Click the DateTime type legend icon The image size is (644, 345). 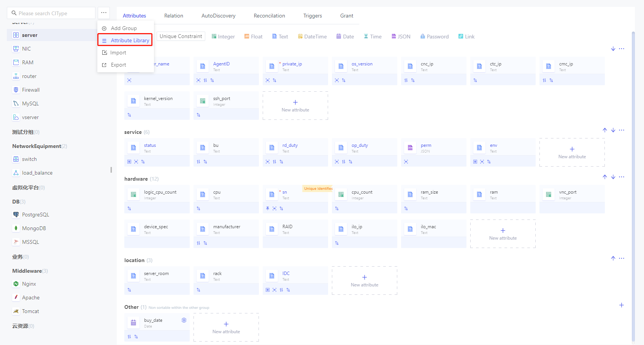coord(300,37)
